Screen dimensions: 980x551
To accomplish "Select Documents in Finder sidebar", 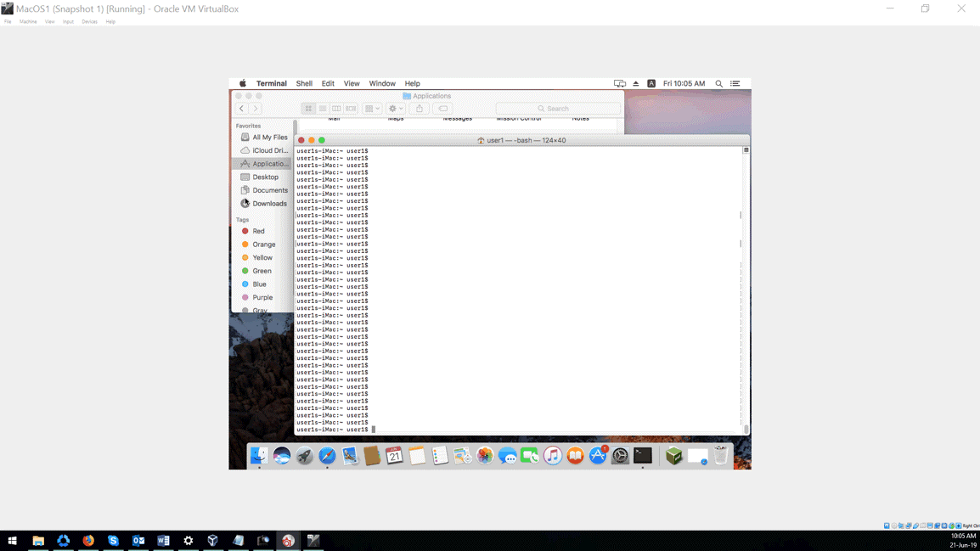I will (x=263, y=190).
